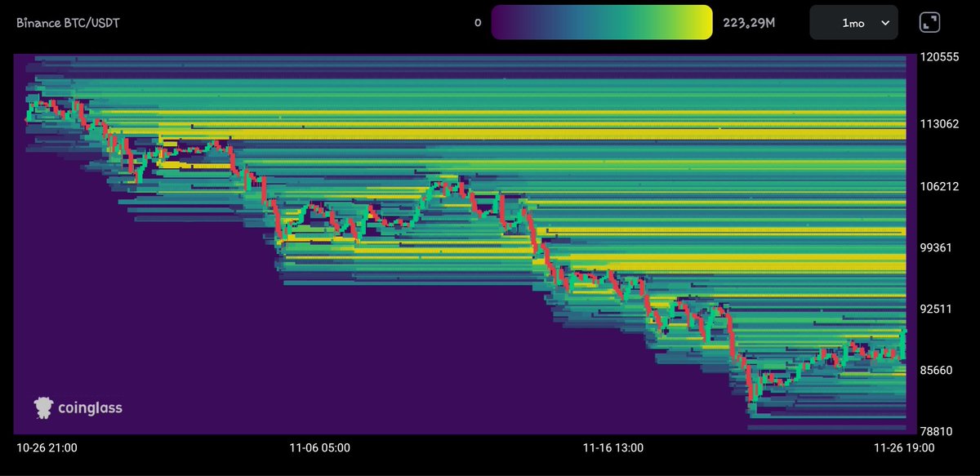Click the 92511 price axis label

[x=935, y=309]
